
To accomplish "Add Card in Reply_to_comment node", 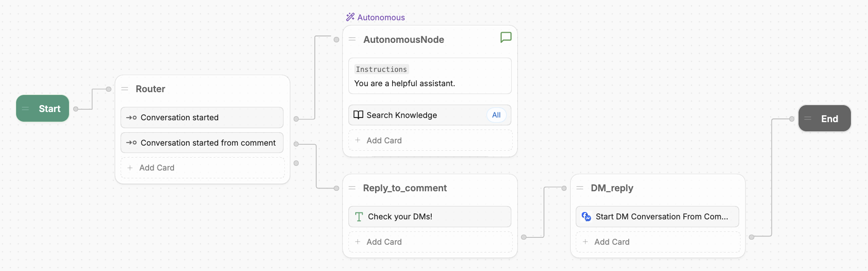I will point(430,242).
